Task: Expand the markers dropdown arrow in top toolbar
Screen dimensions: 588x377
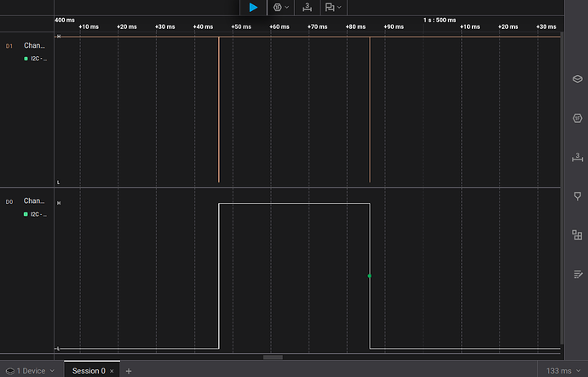Action: pyautogui.click(x=339, y=7)
